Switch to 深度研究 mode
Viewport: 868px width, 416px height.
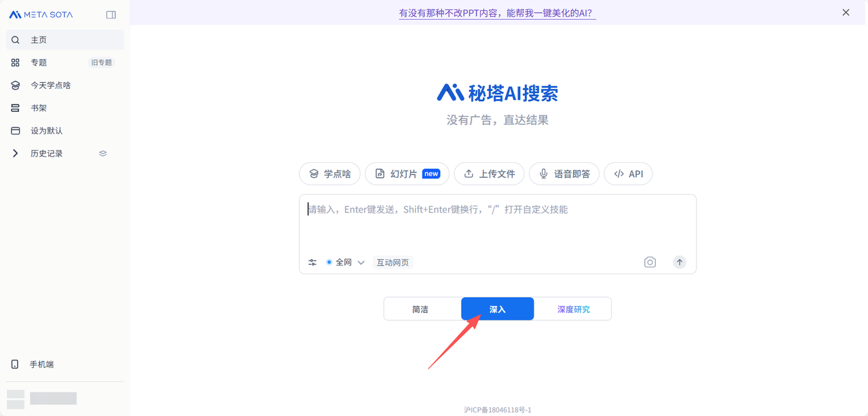pos(573,309)
